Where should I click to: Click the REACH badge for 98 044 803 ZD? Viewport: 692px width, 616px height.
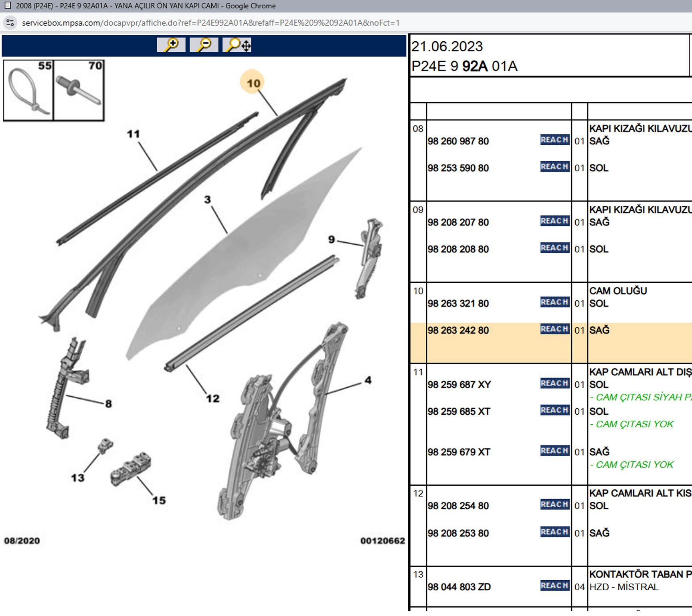[x=554, y=586]
